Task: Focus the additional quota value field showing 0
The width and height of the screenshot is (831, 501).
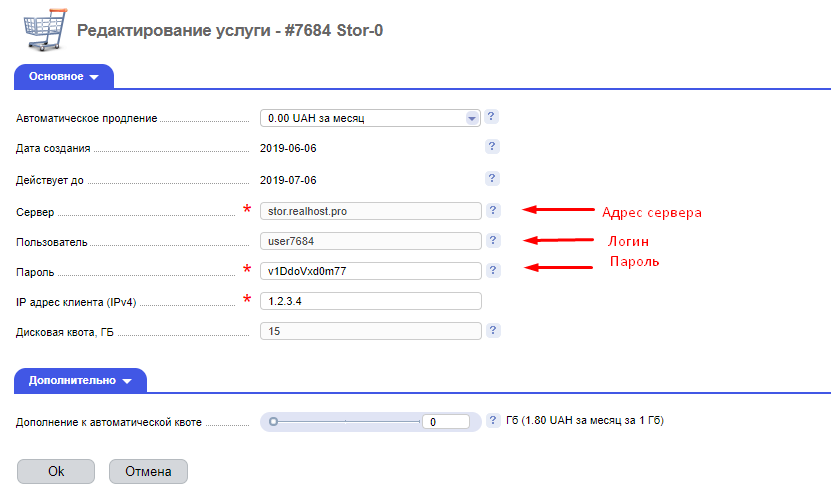Action: point(446,422)
